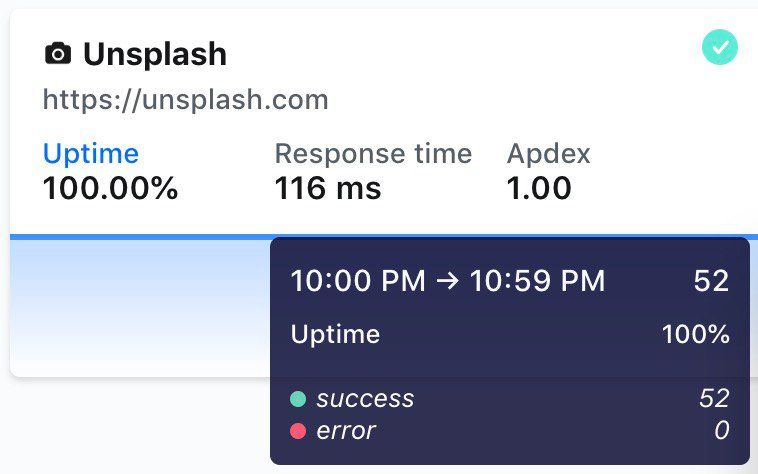758x474 pixels.
Task: Click the teal checkmark status icon
Action: tap(720, 47)
